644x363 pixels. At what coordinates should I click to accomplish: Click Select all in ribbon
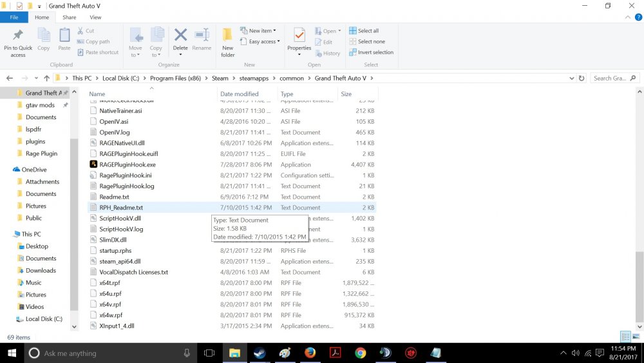[364, 31]
